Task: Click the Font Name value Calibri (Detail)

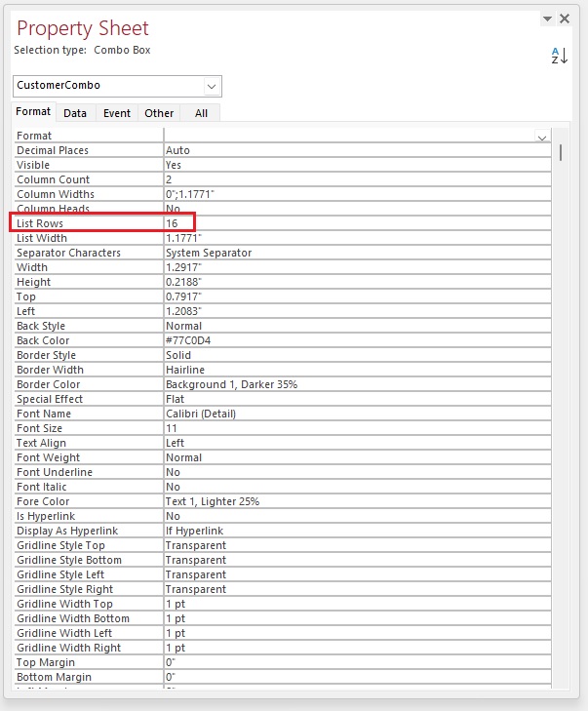Action: 357,414
